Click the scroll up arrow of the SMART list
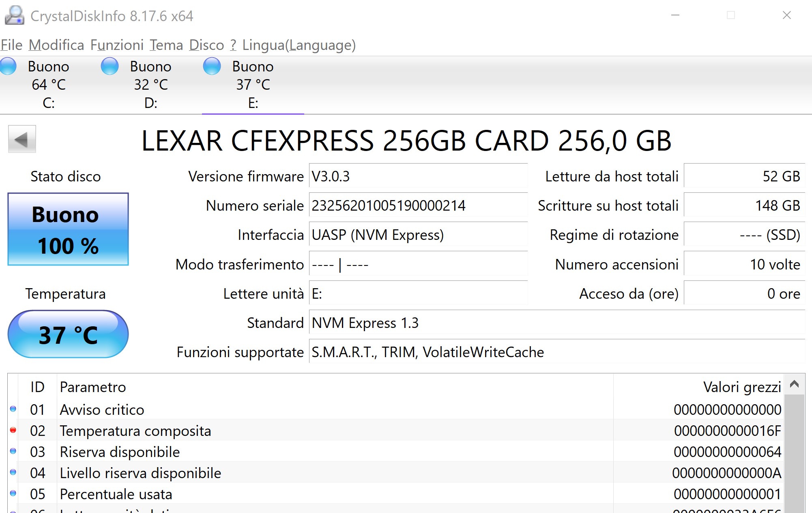The height and width of the screenshot is (513, 812). coord(794,384)
